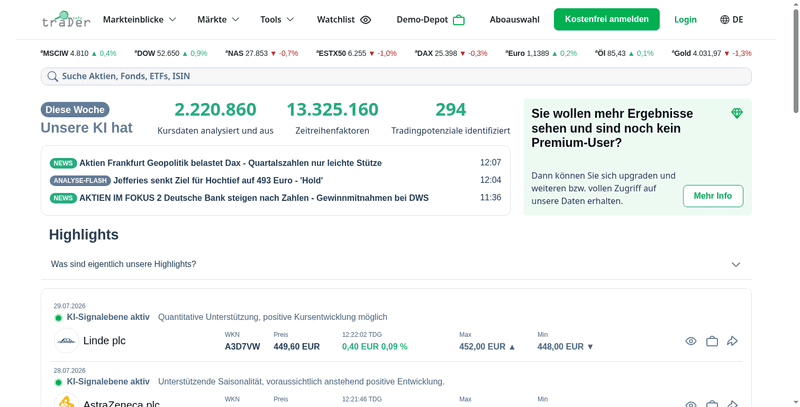Expand the Märkte menu
Screen dimensions: 800x407
click(x=218, y=20)
